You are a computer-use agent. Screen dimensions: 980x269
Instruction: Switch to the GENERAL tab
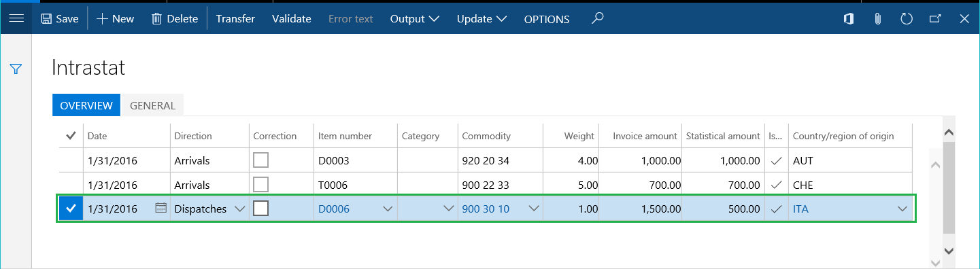pos(152,105)
